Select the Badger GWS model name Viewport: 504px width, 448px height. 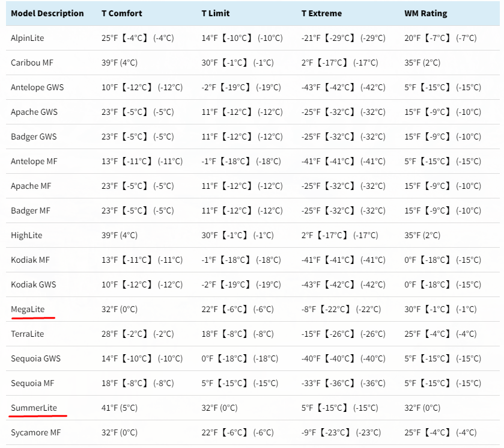[x=34, y=137]
